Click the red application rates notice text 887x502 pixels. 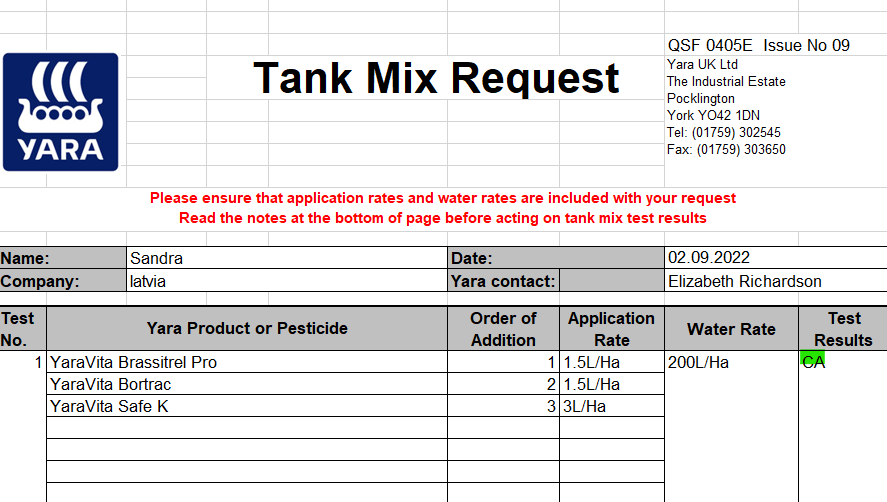click(442, 198)
